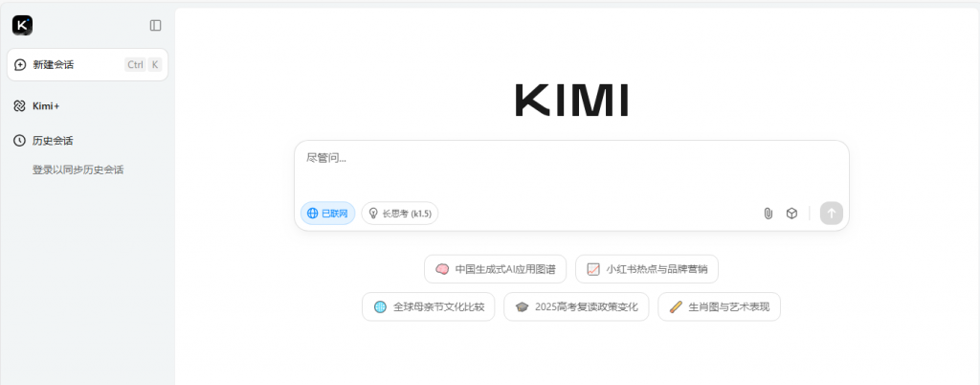Select the 全球母亲节文化比较 suggestion
980x385 pixels.
coord(429,306)
